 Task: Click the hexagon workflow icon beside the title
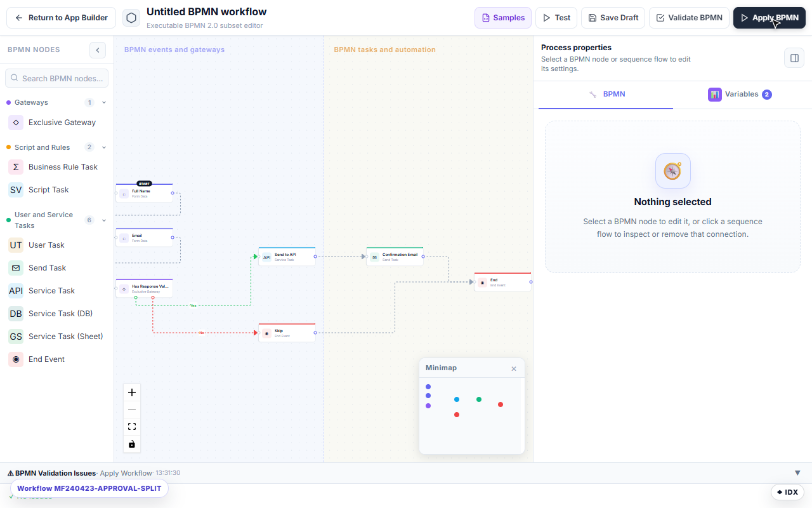pyautogui.click(x=131, y=18)
